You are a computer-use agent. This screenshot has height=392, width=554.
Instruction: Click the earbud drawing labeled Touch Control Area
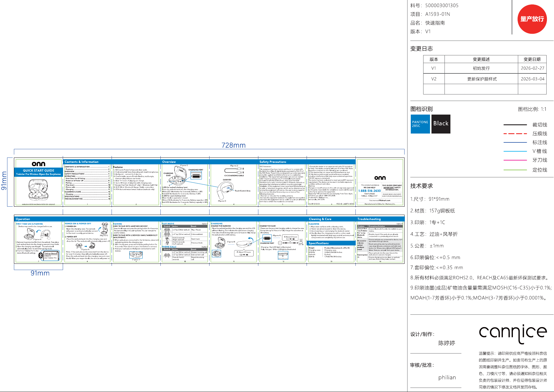point(226,190)
